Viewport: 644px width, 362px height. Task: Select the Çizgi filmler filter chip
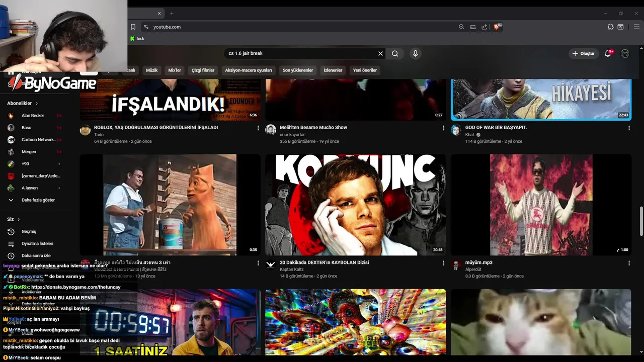click(x=203, y=70)
